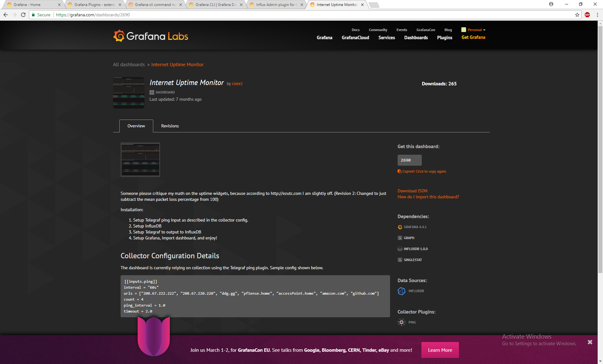Image resolution: width=603 pixels, height=364 pixels.
Task: Open the Chrome three-dot menu
Action: (597, 15)
